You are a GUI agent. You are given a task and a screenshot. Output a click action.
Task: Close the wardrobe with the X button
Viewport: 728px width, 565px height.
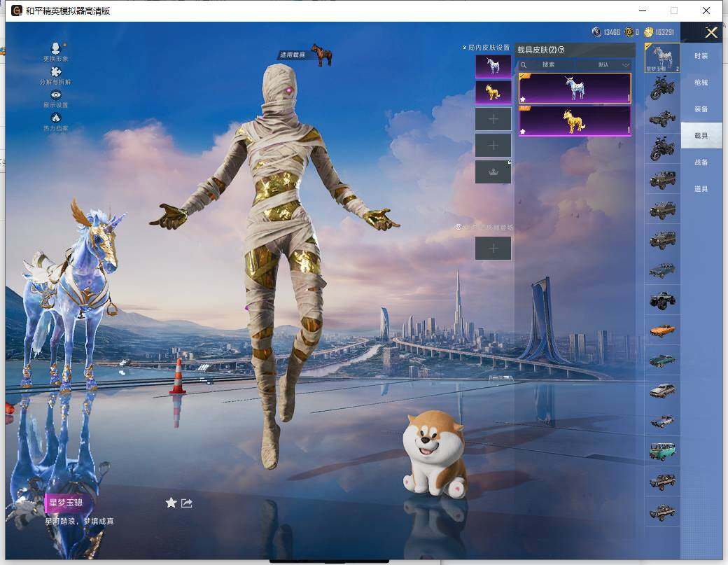pos(711,32)
